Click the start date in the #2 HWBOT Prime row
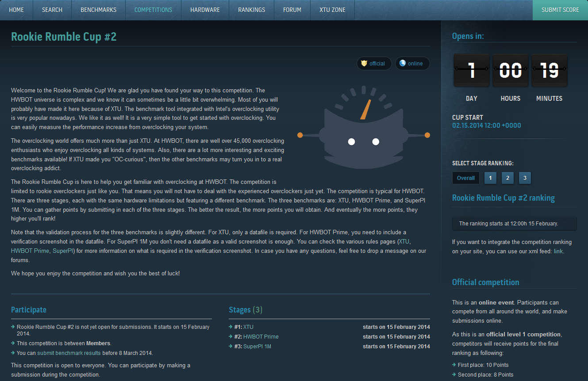Screen dimensions: 588x381 pyautogui.click(x=396, y=337)
